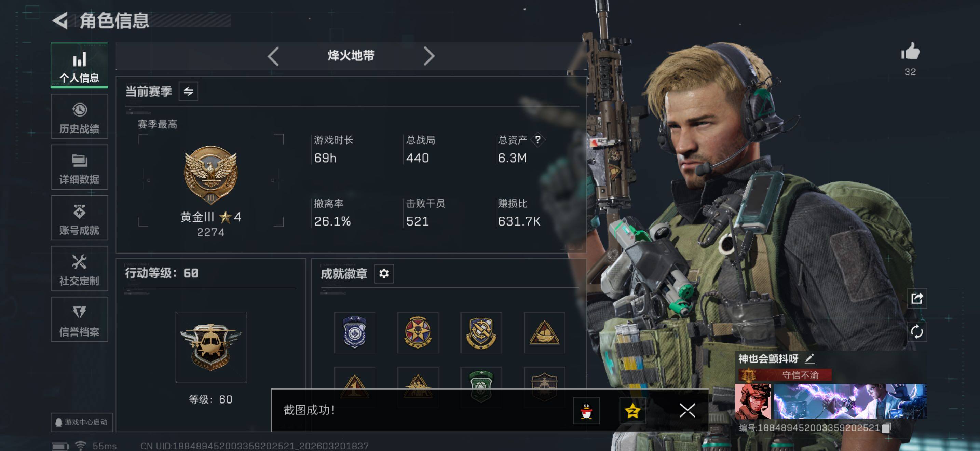Like the profile with the thumbs-up icon
Viewport: 980px width, 451px height.
click(910, 51)
